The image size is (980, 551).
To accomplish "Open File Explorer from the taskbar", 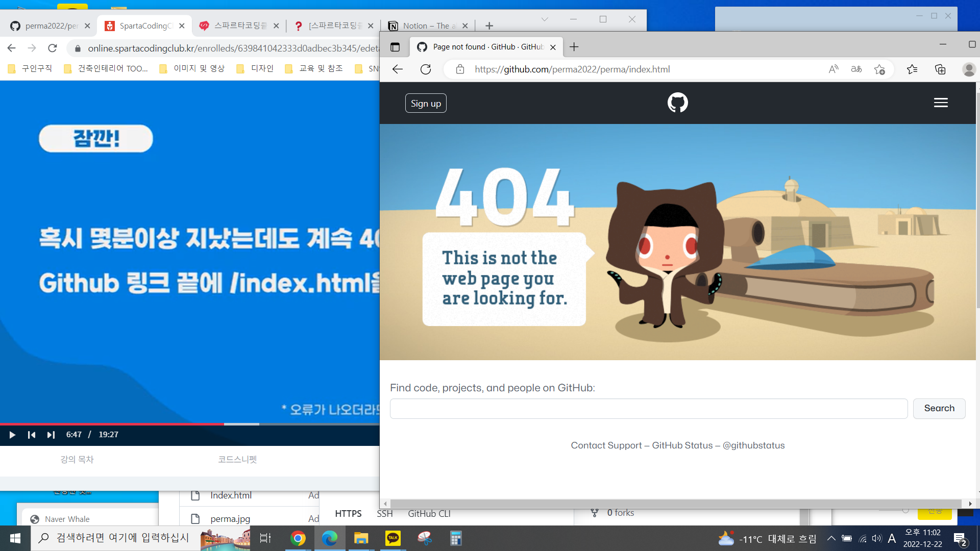I will [361, 538].
